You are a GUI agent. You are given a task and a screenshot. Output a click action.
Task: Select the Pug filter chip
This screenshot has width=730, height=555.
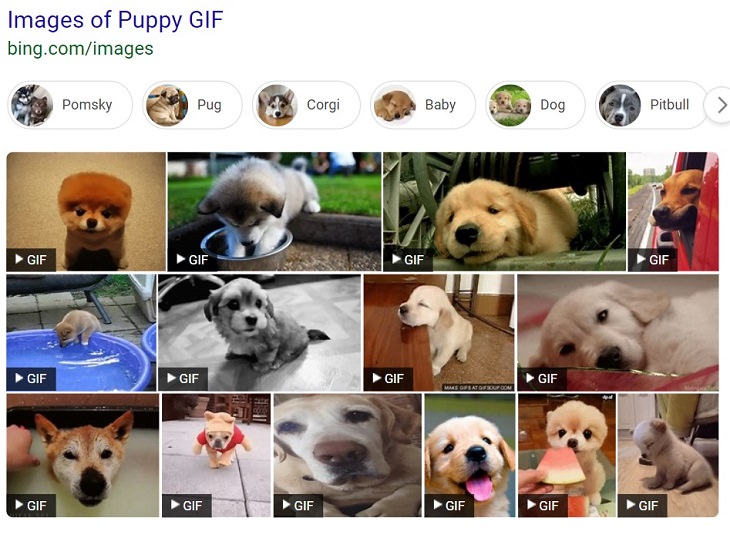click(192, 105)
